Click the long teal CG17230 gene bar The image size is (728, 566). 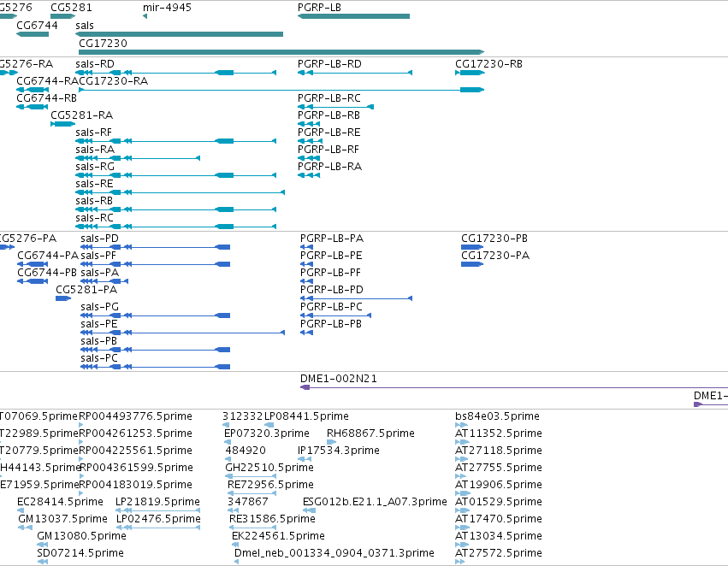point(281,52)
